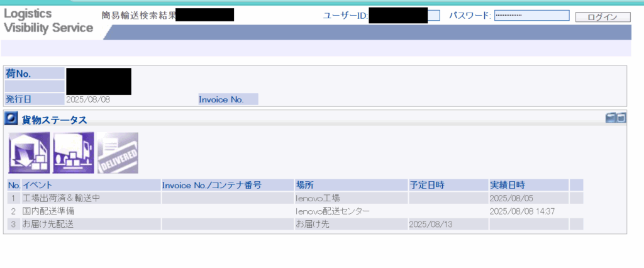Click the 予定日時 column header
The width and height of the screenshot is (644, 268).
(x=447, y=185)
